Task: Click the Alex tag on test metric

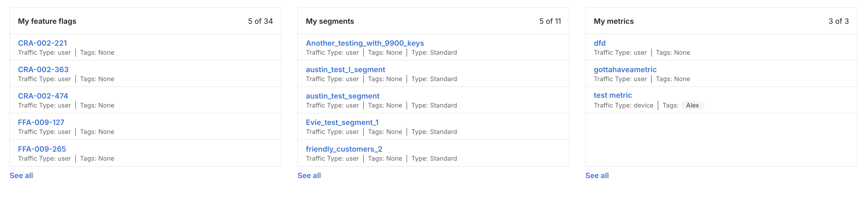Action: [692, 105]
